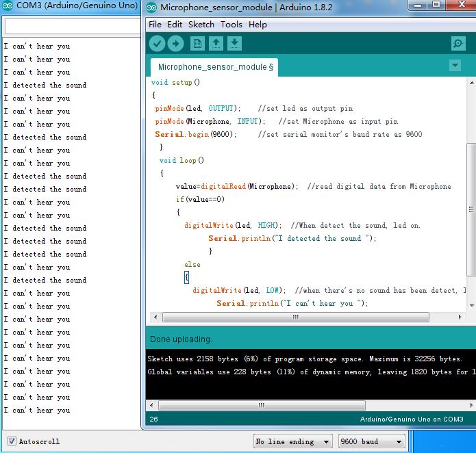Viewport: 476px width, 453px height.
Task: Click line number 26 in status bar
Action: pyautogui.click(x=153, y=419)
